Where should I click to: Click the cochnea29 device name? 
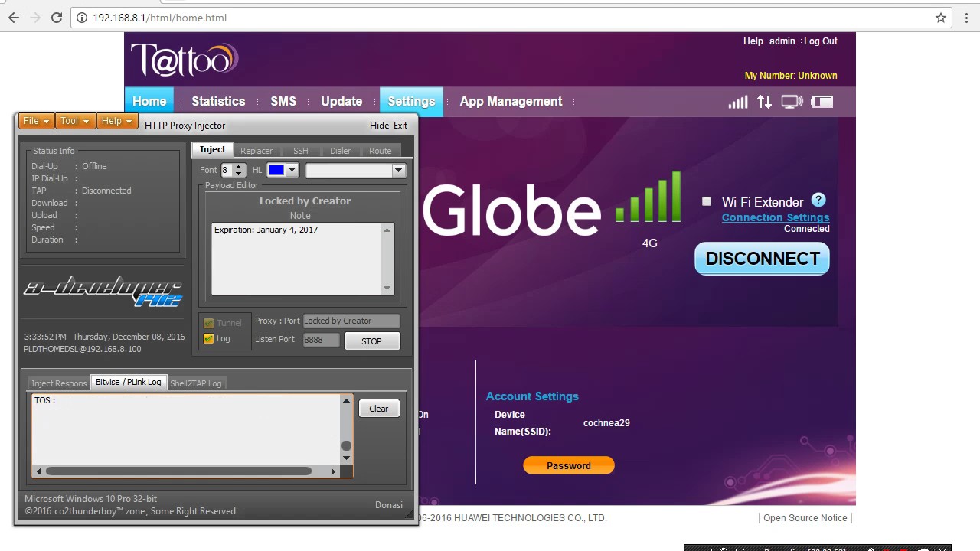606,423
